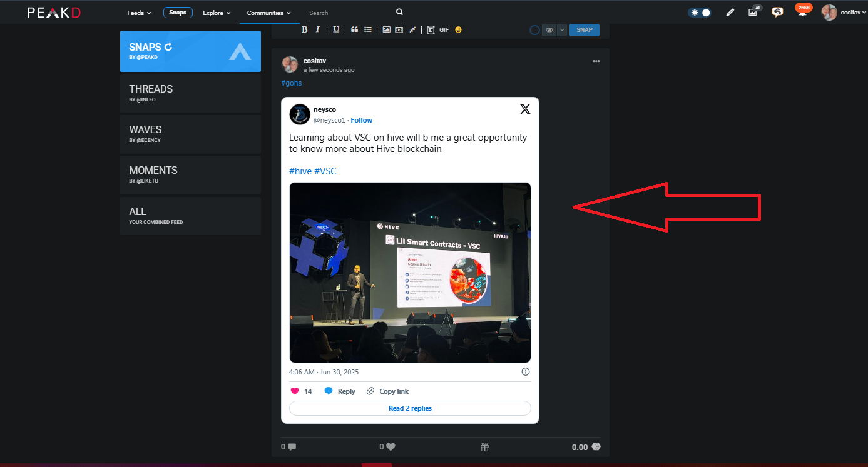
Task: Open the Communities dropdown menu
Action: pos(268,13)
